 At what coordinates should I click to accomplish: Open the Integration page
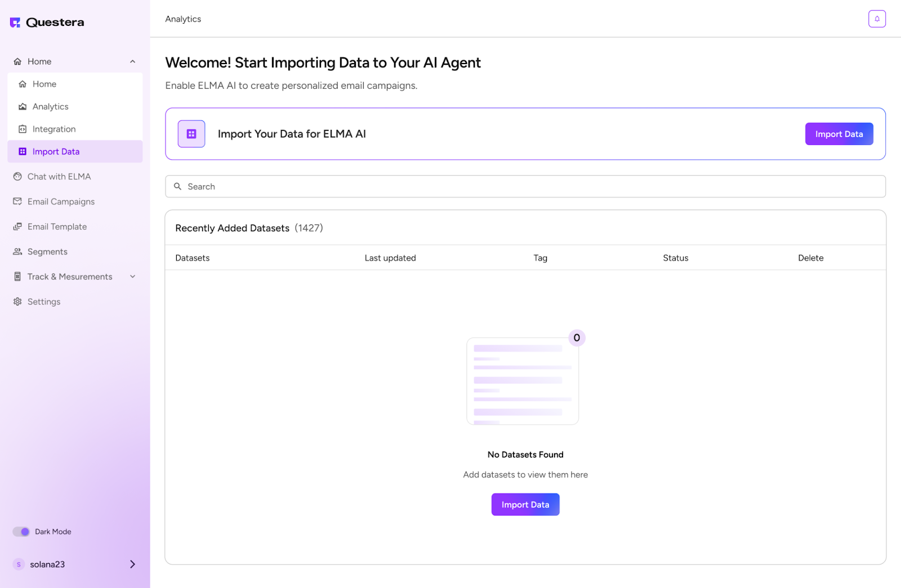tap(53, 129)
